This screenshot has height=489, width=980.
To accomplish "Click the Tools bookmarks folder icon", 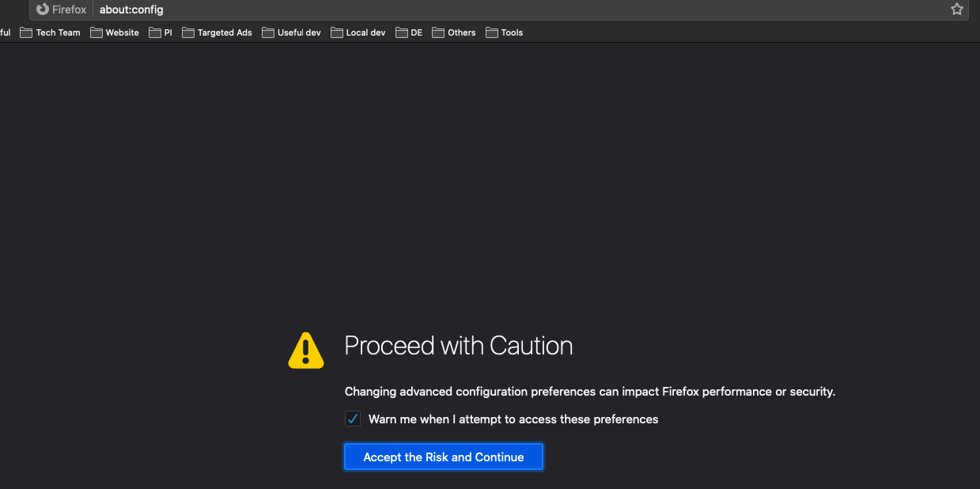I will (x=492, y=32).
